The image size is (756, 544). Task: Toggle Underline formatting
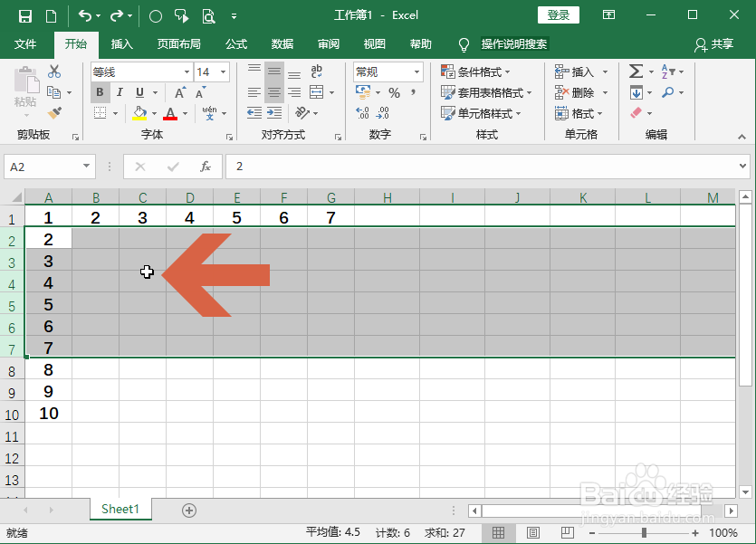pyautogui.click(x=139, y=92)
